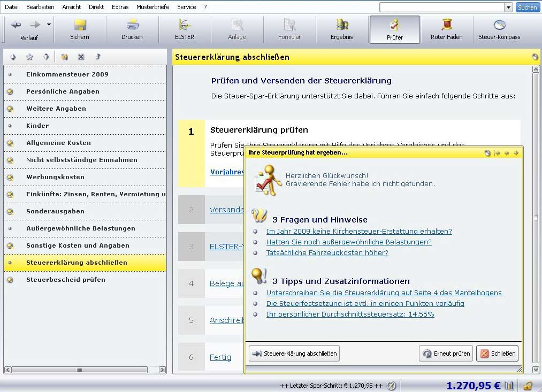Image resolution: width=542 pixels, height=392 pixels.
Task: Open link Hatten Sie noch außergewöhnliche Belastungen
Action: click(x=349, y=242)
